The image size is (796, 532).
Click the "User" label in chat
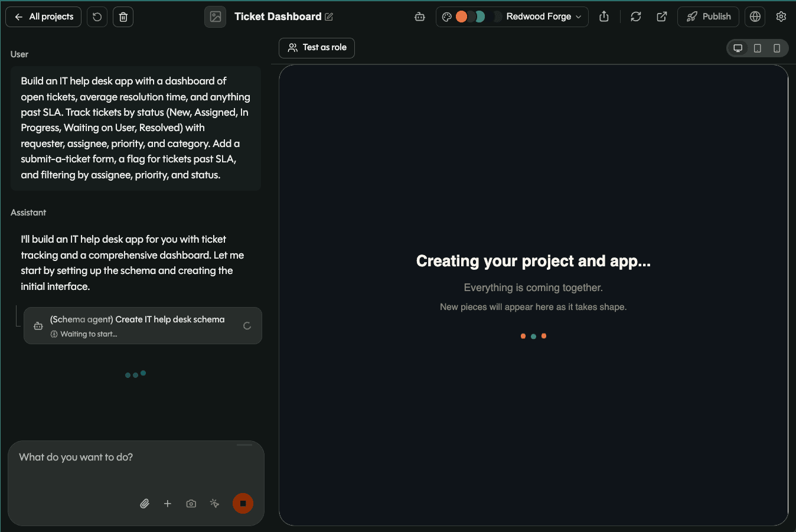pos(19,54)
